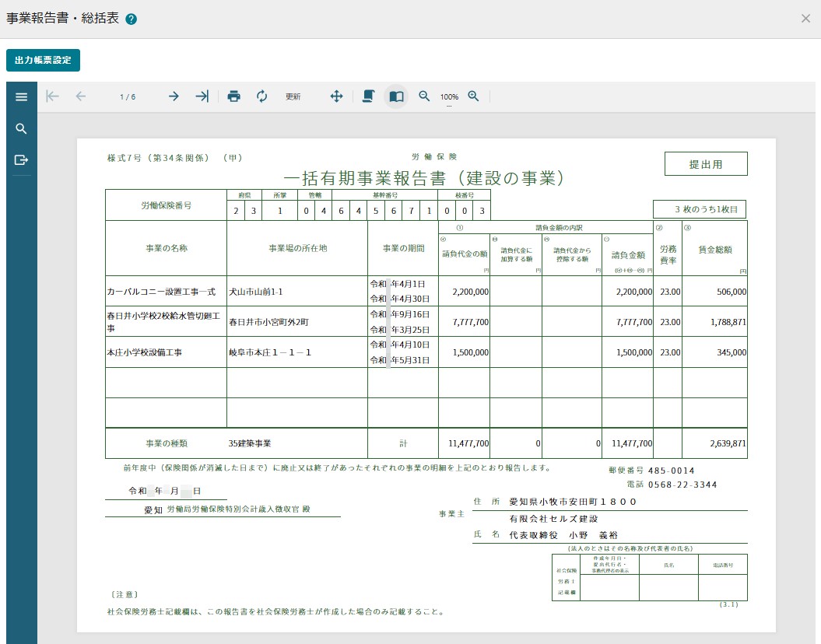Click the 有限会社セルズ建設 company name
This screenshot has width=821, height=644.
pyautogui.click(x=553, y=519)
